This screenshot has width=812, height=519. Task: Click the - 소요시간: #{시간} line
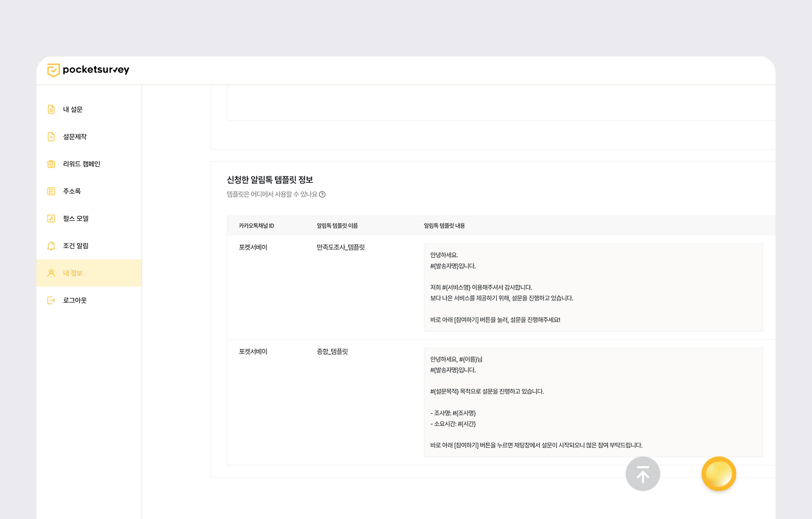tap(453, 424)
